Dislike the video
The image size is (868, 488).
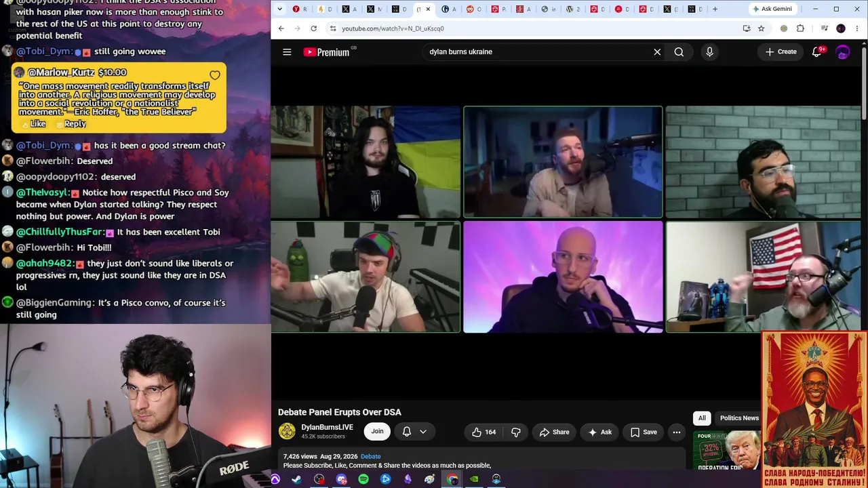point(516,432)
